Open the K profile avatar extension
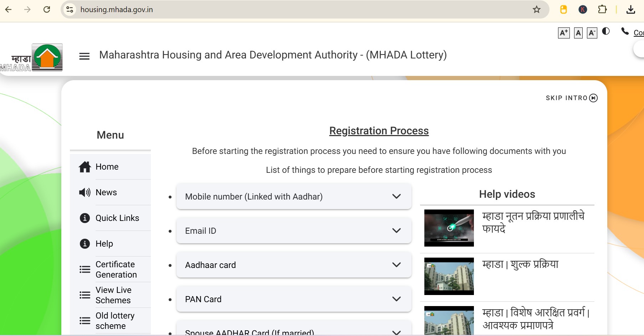644x336 pixels. [583, 10]
